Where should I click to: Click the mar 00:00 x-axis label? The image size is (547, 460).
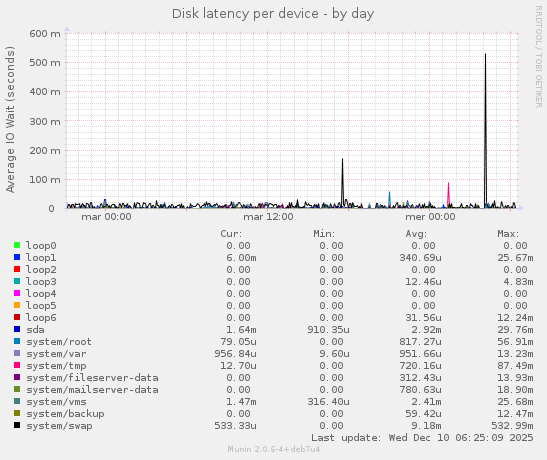click(x=106, y=217)
